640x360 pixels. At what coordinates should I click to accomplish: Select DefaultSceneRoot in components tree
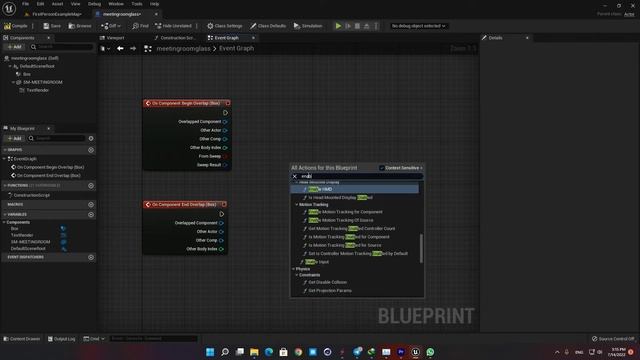[x=37, y=66]
